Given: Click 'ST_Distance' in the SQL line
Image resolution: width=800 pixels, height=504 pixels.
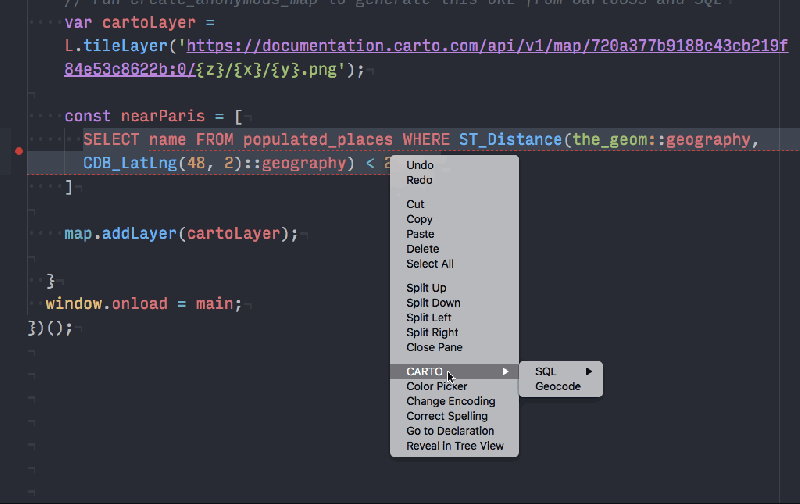Looking at the screenshot, I should point(510,139).
